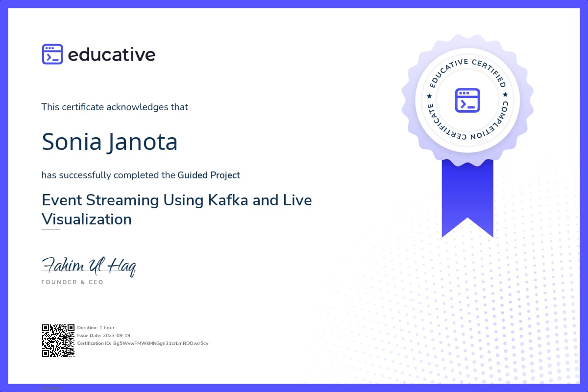
Task: Click the 'Certification ID:' label
Action: click(x=94, y=343)
